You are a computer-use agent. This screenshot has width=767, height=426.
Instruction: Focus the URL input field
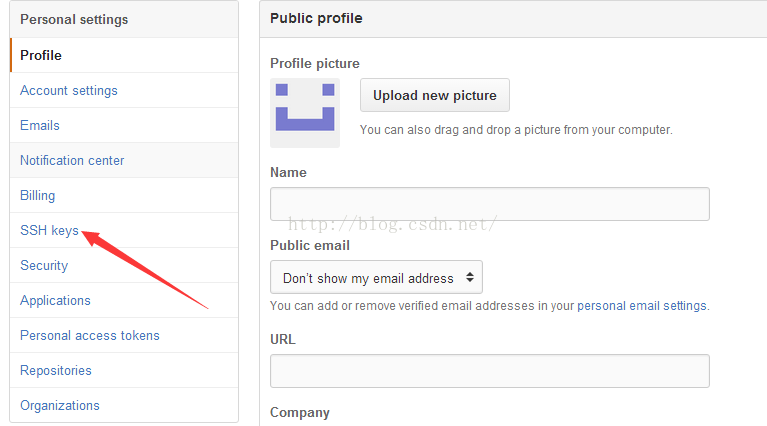point(490,371)
